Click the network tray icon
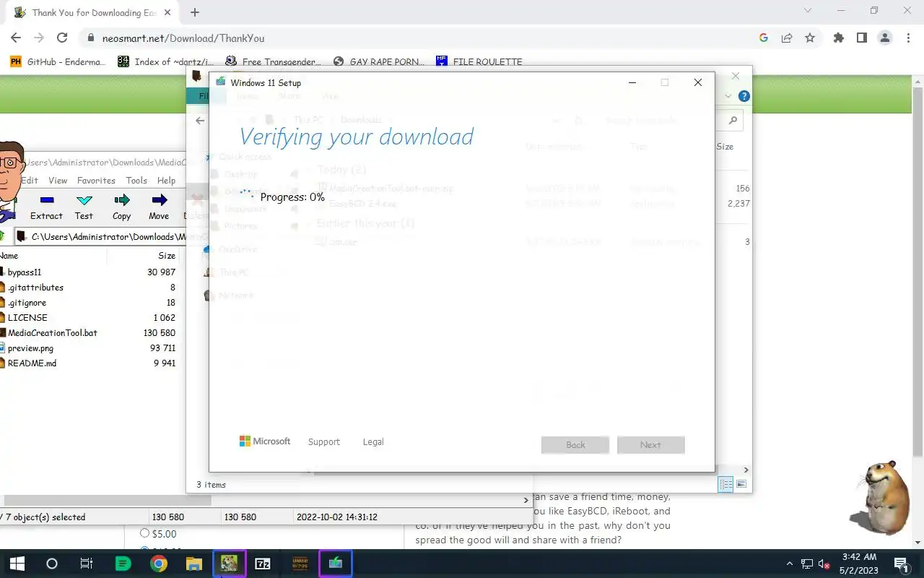This screenshot has width=924, height=578. pos(807,564)
